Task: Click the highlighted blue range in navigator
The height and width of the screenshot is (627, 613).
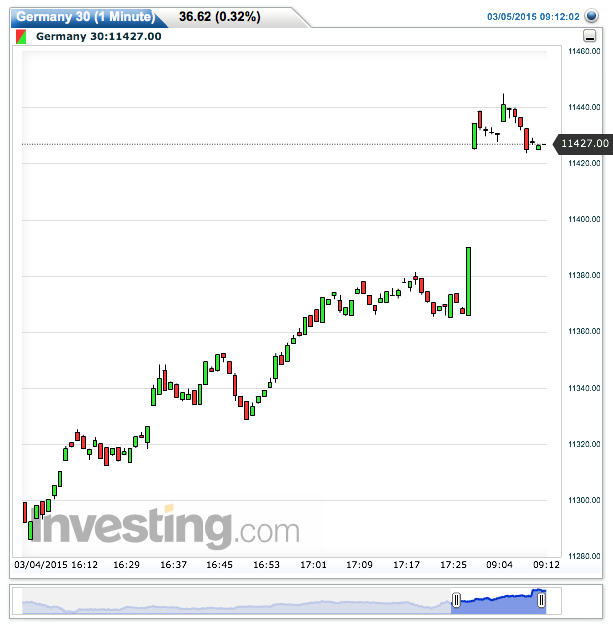Action: pyautogui.click(x=499, y=603)
